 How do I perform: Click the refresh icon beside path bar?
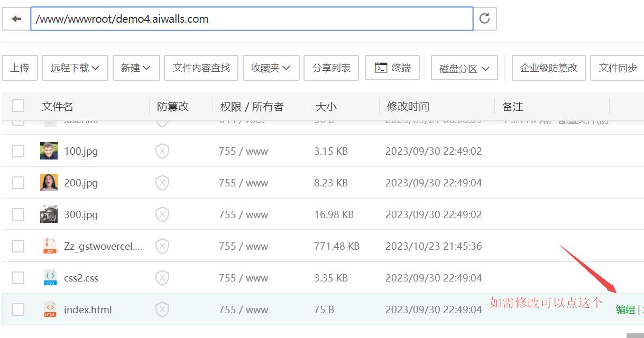(x=484, y=19)
